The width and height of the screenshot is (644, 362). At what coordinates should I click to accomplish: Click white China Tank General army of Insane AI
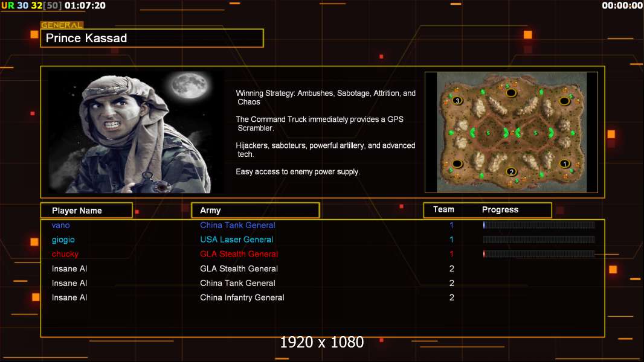[x=237, y=283]
